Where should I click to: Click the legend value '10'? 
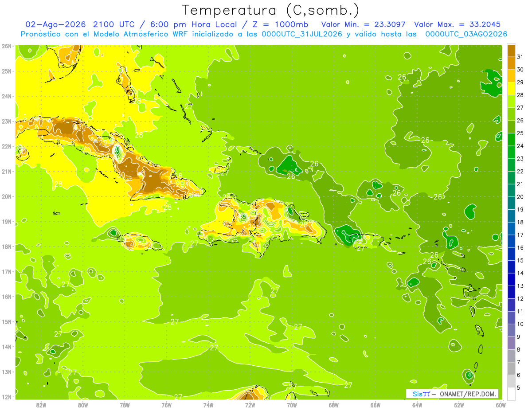tap(520, 324)
